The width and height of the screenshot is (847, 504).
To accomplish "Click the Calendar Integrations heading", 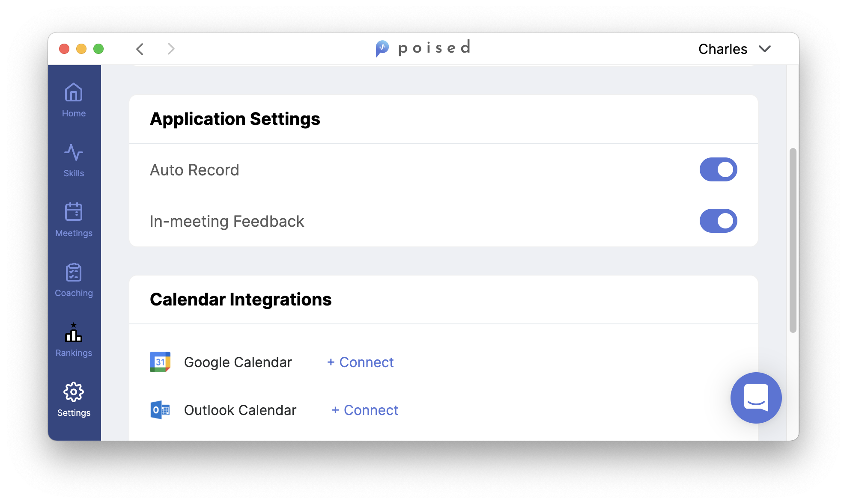I will (241, 299).
